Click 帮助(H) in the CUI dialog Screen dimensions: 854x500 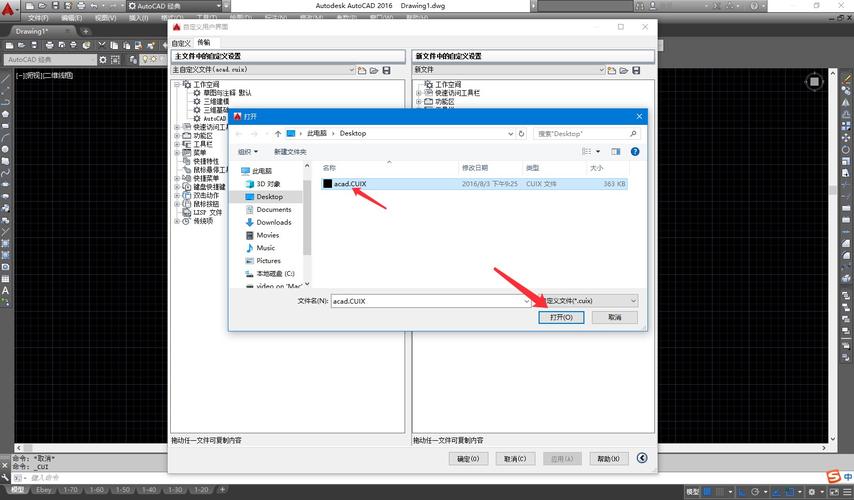coord(608,459)
